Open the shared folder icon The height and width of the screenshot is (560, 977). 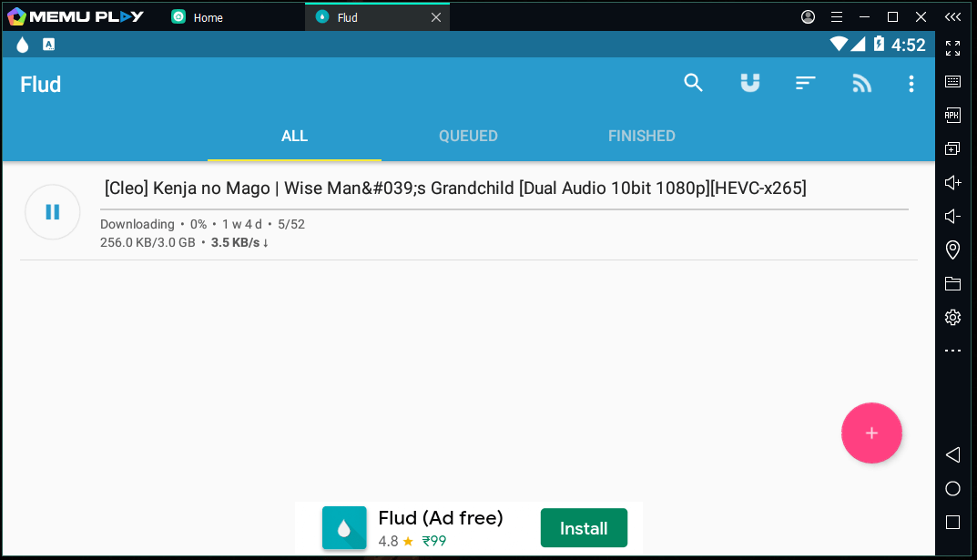click(952, 283)
